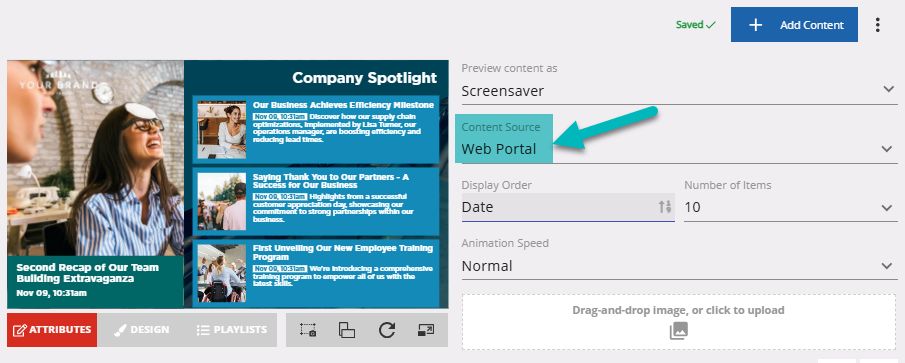The width and height of the screenshot is (905, 363).
Task: Click the screenshot capture region icon
Action: pyautogui.click(x=308, y=330)
